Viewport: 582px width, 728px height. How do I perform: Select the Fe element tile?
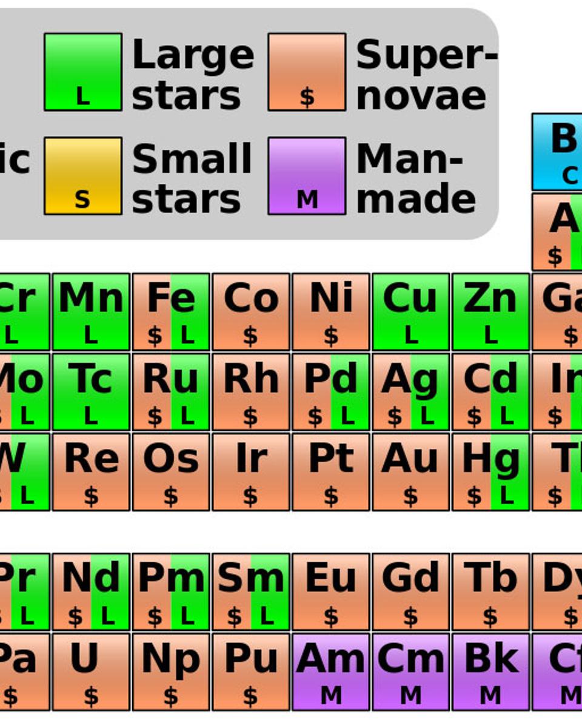tap(171, 312)
